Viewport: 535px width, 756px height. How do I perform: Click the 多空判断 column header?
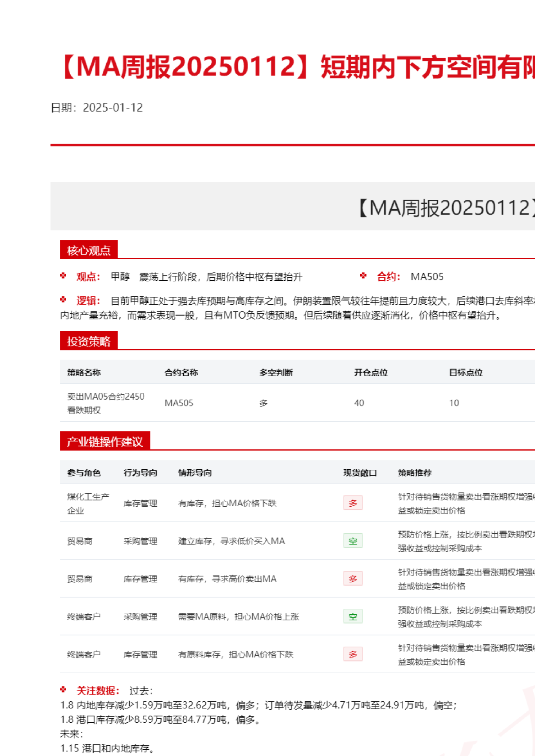(x=276, y=373)
